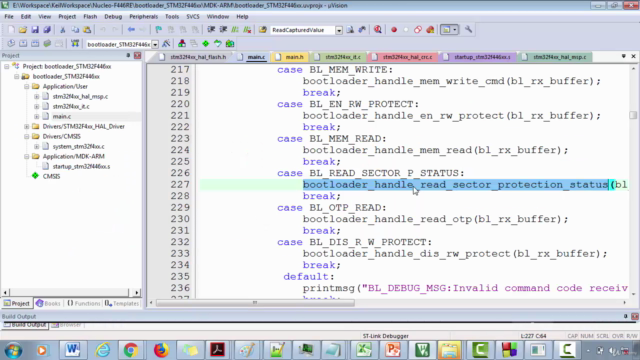Open the ReadCapturedValue search dropdown arrow
This screenshot has width=640, height=360.
click(x=339, y=30)
